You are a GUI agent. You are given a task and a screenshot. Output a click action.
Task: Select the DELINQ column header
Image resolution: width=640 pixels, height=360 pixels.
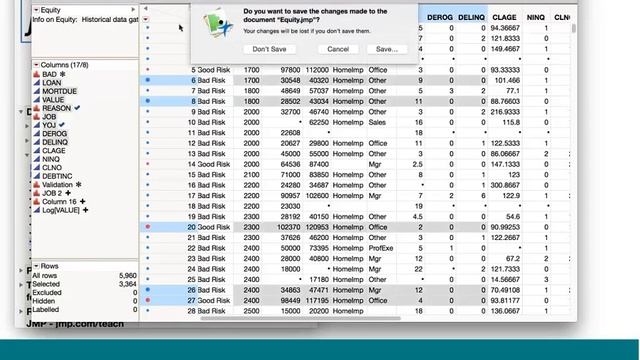point(471,18)
